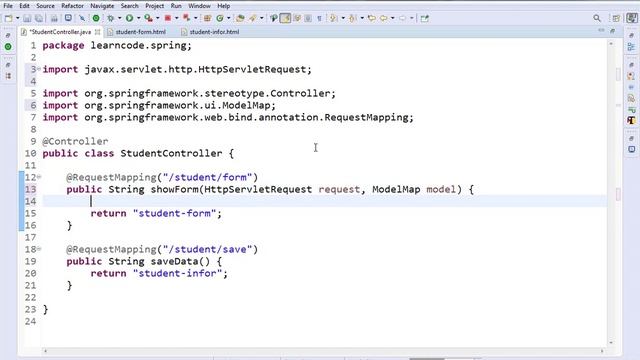The height and width of the screenshot is (360, 640).
Task: Click the Debug bug icon
Action: pos(111,18)
